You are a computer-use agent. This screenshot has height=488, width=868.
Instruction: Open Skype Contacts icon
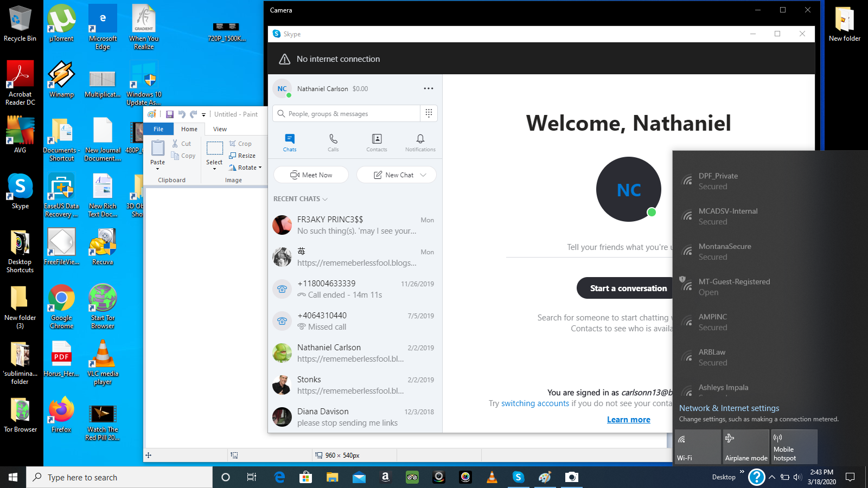click(376, 143)
